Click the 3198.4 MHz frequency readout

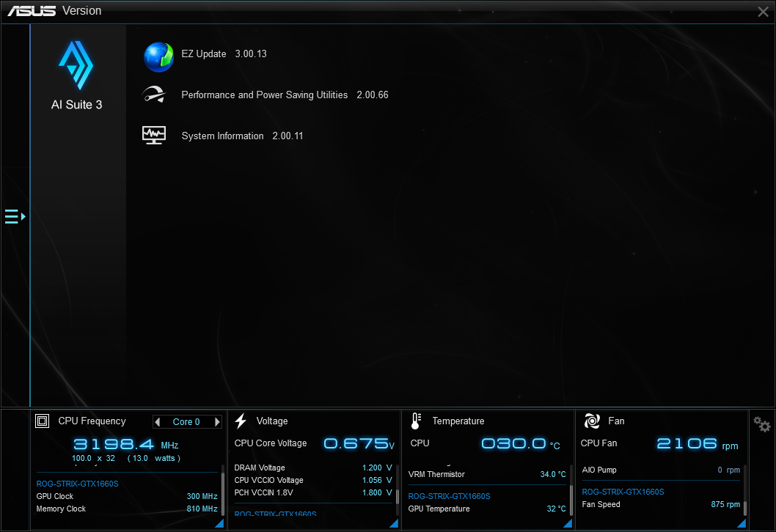pos(125,444)
